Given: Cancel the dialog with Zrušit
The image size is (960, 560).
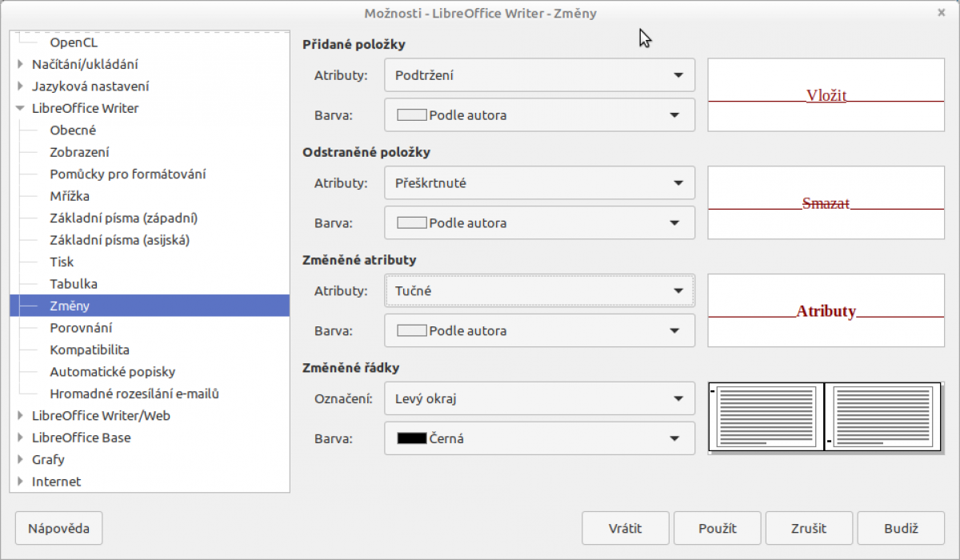Looking at the screenshot, I should point(809,528).
